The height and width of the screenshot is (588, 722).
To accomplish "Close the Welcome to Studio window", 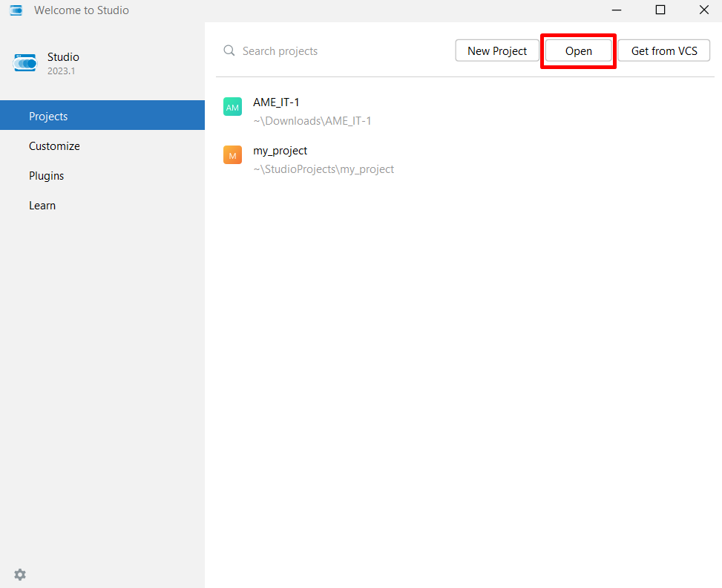I will click(x=703, y=10).
